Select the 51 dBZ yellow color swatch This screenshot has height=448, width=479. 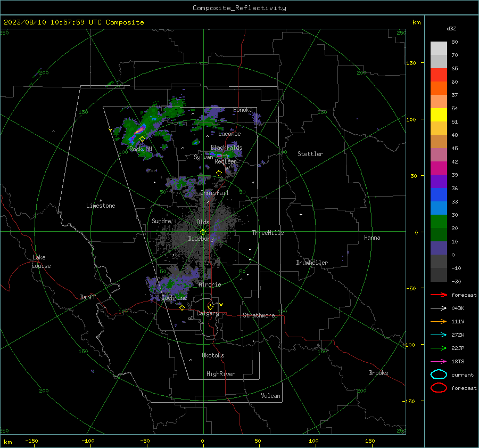click(x=439, y=115)
